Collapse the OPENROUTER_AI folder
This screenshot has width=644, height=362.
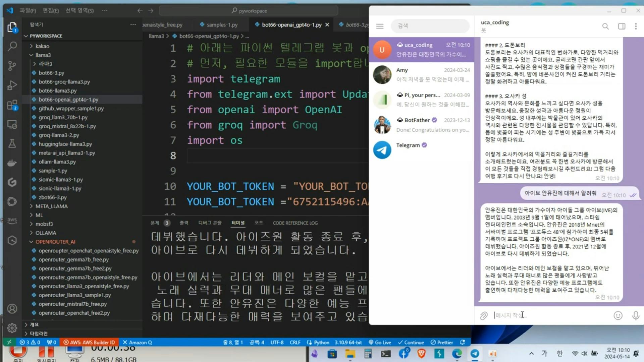pos(55,242)
